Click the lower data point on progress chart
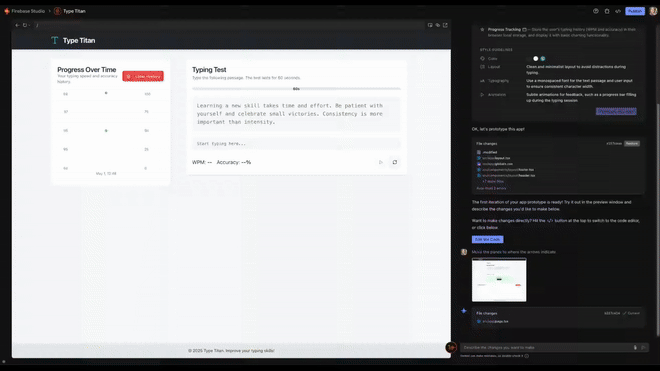Image resolution: width=660 pixels, height=371 pixels. point(106,131)
